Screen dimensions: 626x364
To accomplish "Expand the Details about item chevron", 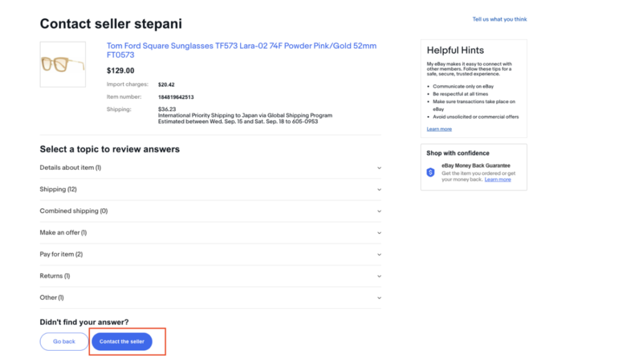I will [379, 168].
